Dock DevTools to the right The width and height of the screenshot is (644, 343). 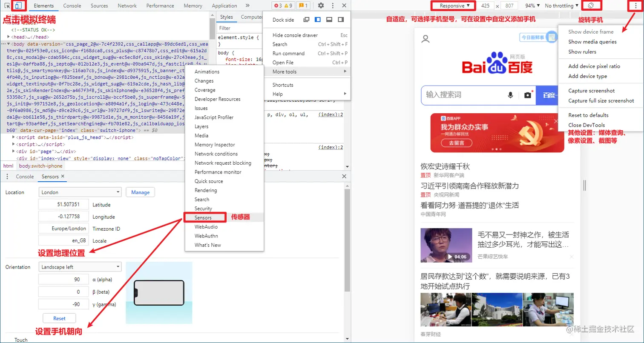click(340, 20)
